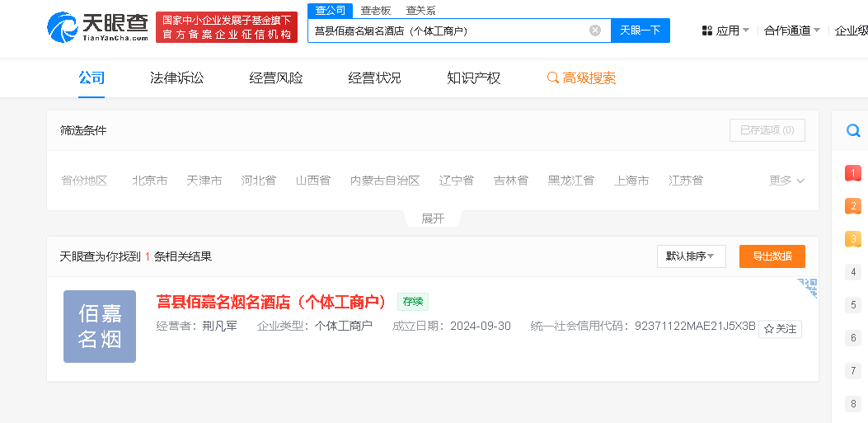Click operator name 荆凡军
This screenshot has width=868, height=423.
pos(218,326)
